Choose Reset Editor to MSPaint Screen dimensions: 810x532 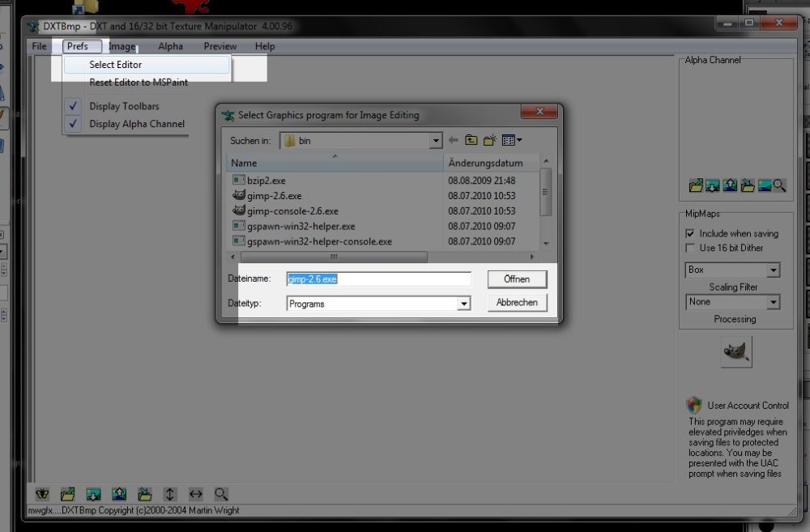[139, 82]
